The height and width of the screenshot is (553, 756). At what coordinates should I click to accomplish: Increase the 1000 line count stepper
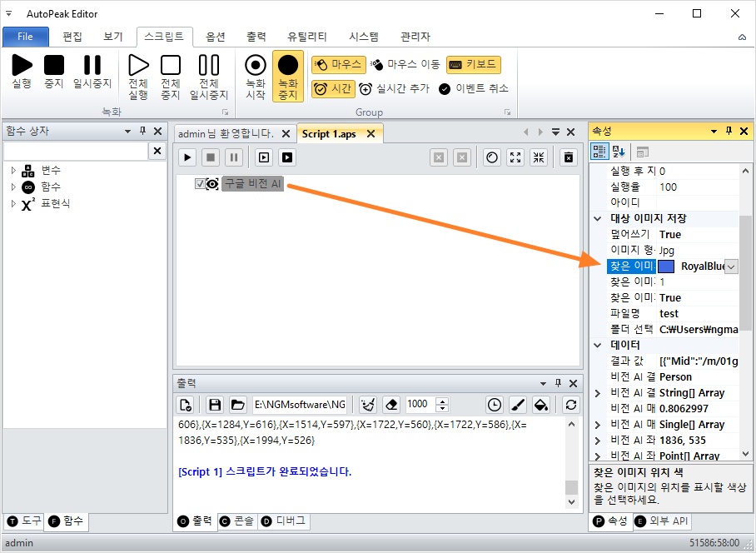(x=442, y=401)
